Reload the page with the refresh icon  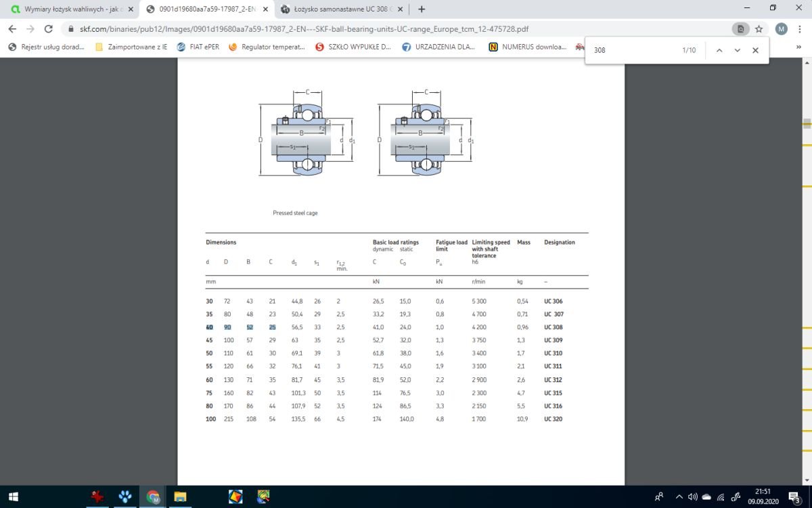(48, 29)
